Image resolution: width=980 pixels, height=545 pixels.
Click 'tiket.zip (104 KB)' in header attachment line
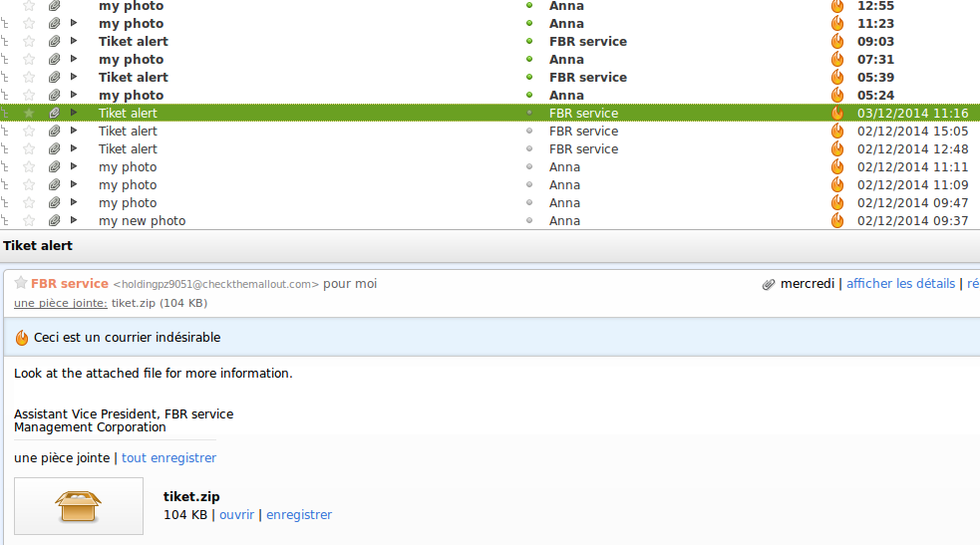click(160, 304)
